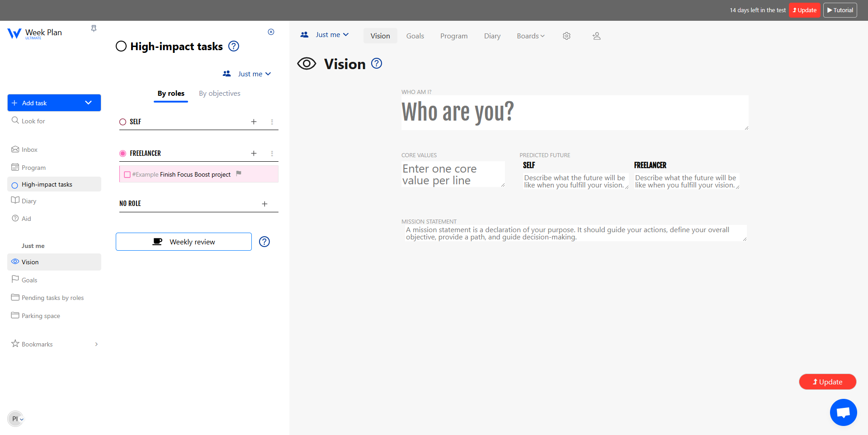The height and width of the screenshot is (435, 868).
Task: Click the invite person icon
Action: coord(596,36)
